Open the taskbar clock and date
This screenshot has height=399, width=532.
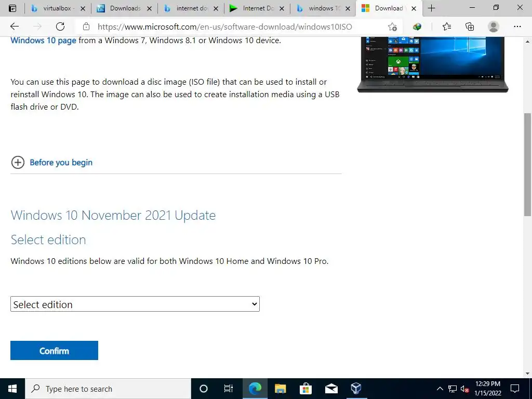tap(487, 389)
